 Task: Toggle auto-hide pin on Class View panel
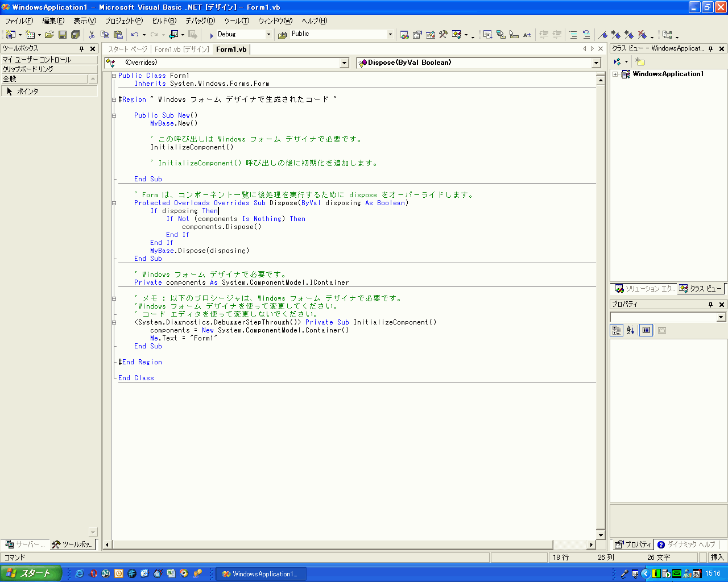pyautogui.click(x=711, y=49)
